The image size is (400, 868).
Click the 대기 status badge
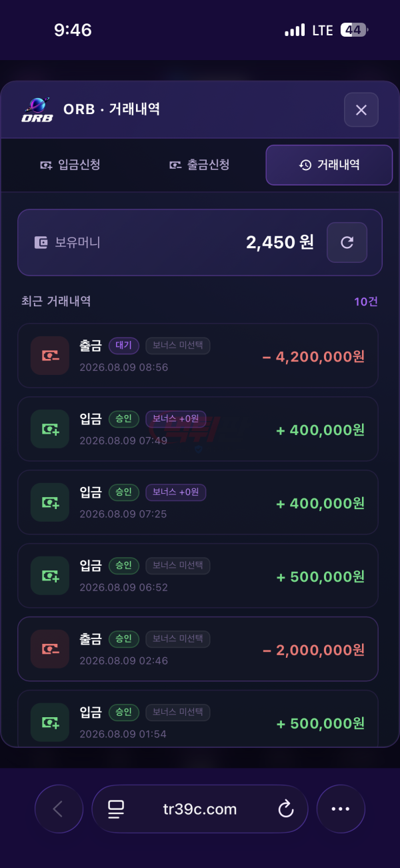(123, 346)
